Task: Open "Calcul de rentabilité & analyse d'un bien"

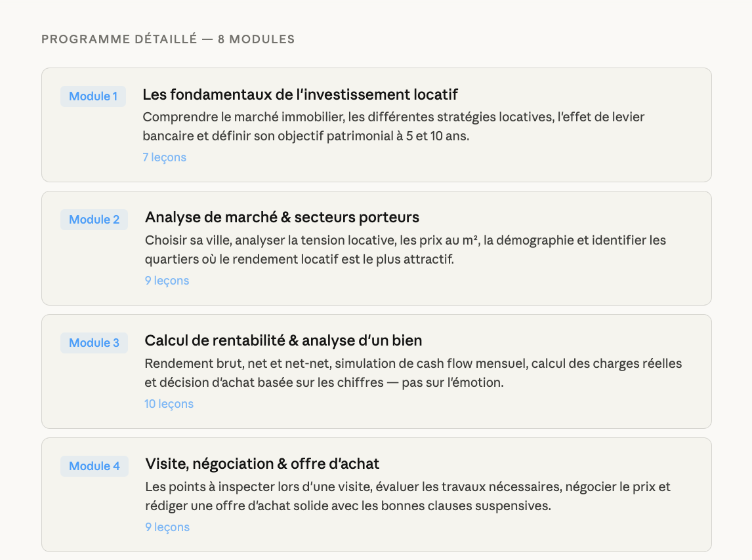Action: [x=283, y=340]
